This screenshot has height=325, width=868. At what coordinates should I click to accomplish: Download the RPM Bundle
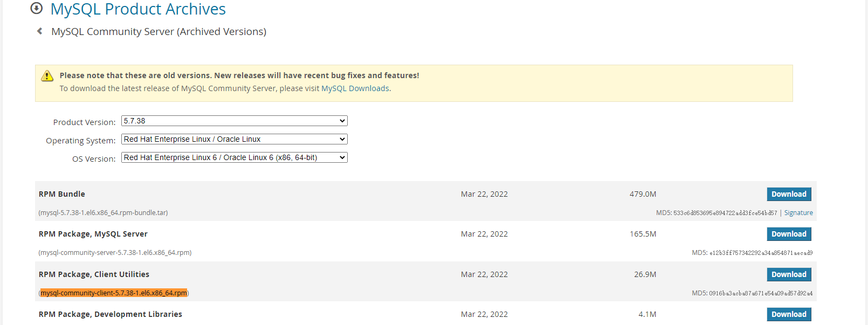pyautogui.click(x=789, y=194)
